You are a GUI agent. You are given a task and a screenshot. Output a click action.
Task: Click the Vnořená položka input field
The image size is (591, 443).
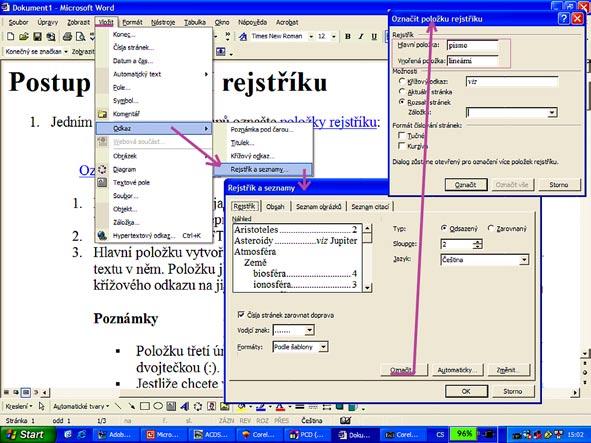(x=472, y=61)
